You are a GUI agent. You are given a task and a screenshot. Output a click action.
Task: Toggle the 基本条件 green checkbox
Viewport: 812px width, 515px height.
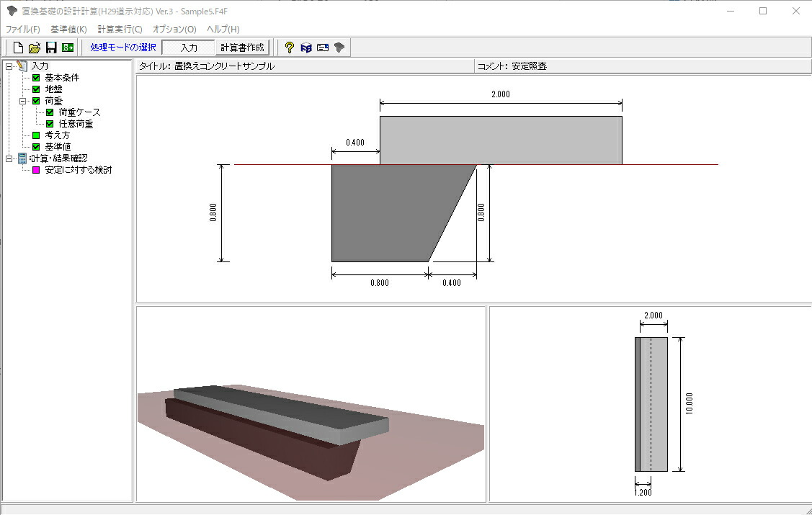pos(36,78)
